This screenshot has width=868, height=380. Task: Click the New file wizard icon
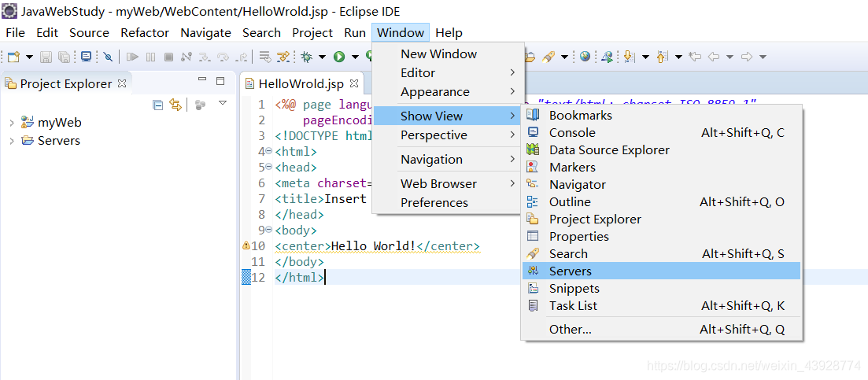coord(13,57)
